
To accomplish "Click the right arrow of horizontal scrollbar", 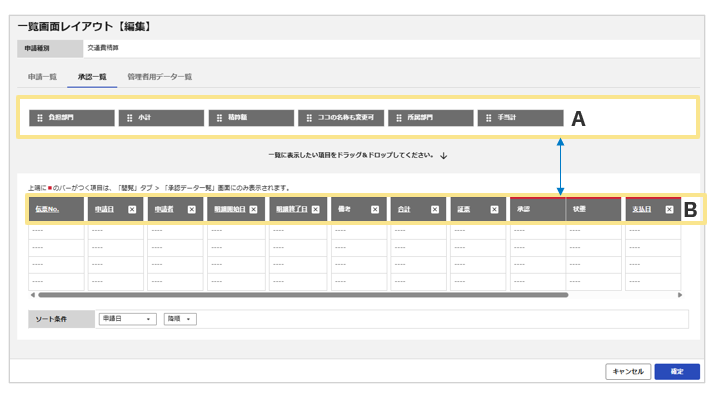I will point(679,295).
